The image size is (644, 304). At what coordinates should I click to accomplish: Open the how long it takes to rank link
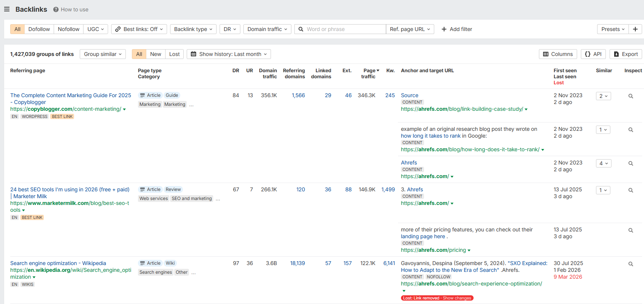(x=431, y=136)
